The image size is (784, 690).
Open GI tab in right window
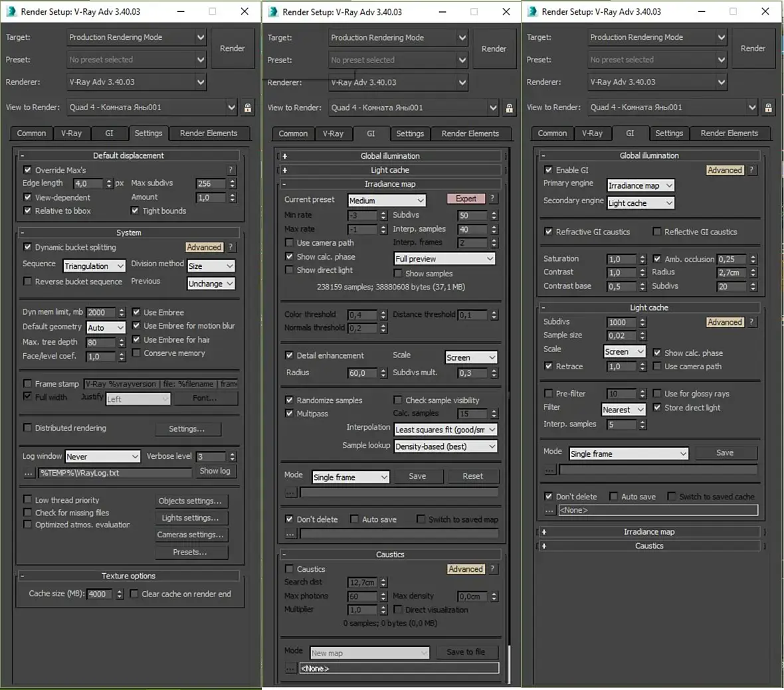pos(630,133)
